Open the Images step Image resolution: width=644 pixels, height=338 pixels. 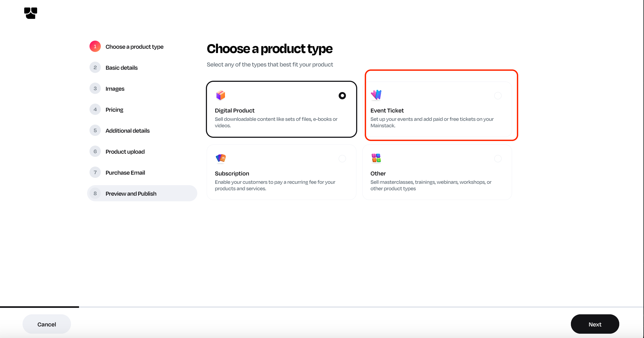click(x=115, y=89)
